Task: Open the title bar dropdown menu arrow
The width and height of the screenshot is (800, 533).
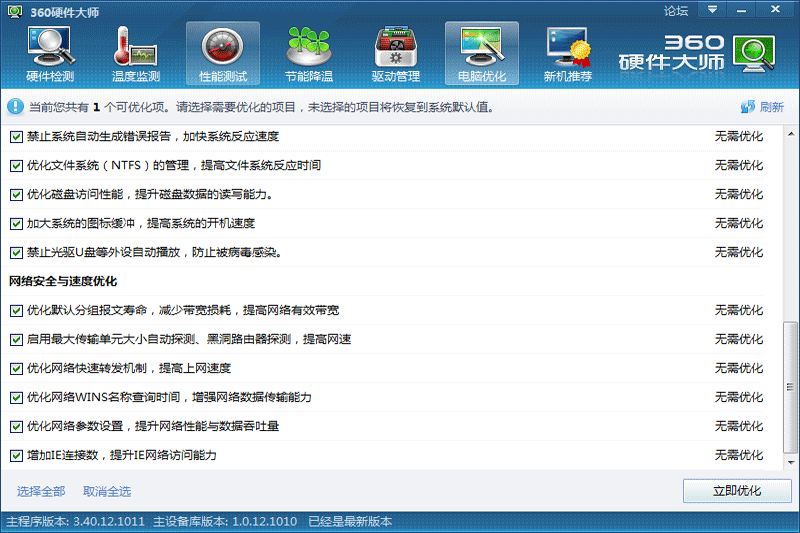Action: point(711,9)
